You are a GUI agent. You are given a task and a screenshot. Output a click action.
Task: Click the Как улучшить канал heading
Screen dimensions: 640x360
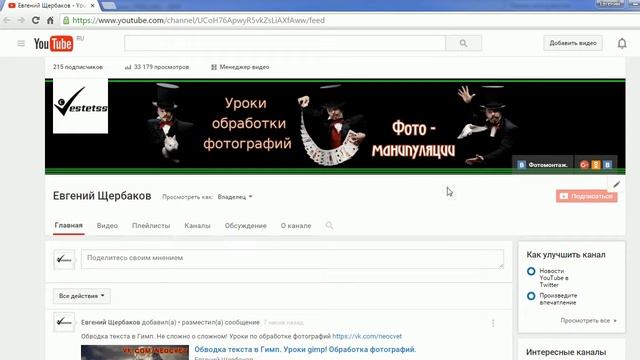click(566, 255)
